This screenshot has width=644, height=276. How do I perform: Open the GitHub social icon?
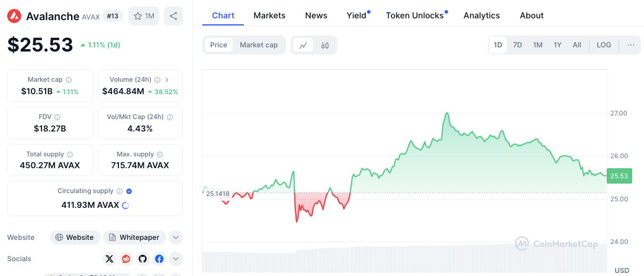pyautogui.click(x=143, y=259)
